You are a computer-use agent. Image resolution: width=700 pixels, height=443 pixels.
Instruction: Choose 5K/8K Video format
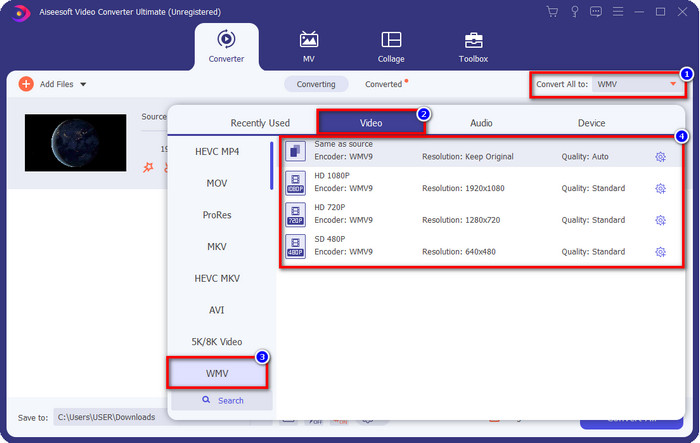tap(217, 342)
